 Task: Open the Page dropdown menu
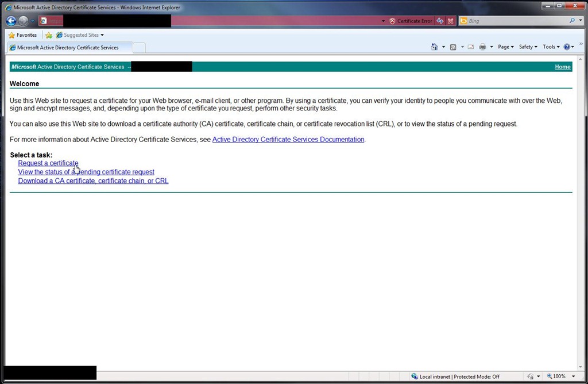click(505, 47)
